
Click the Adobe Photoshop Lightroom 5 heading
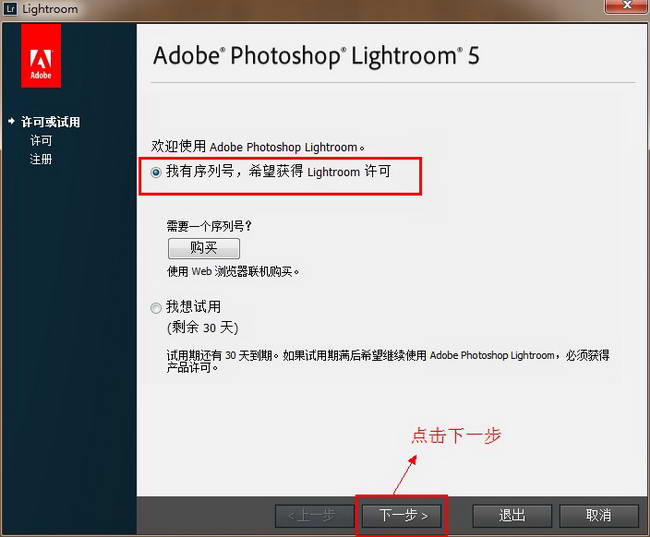316,56
